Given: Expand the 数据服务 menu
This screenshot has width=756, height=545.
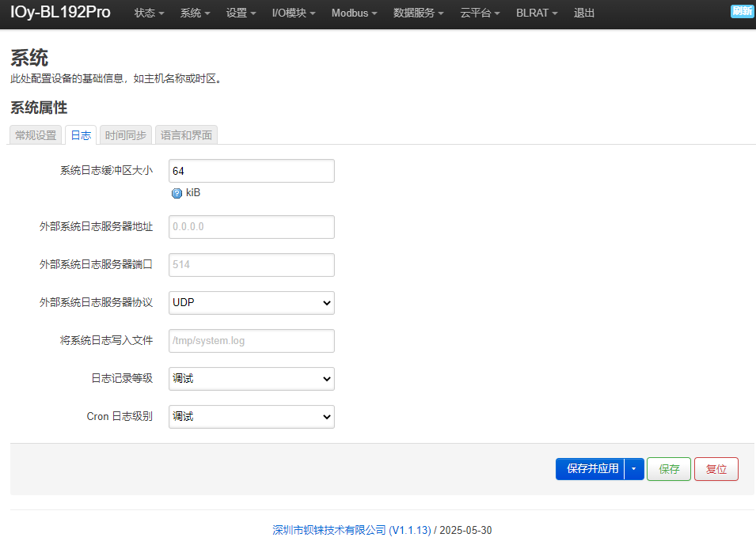Looking at the screenshot, I should tap(419, 13).
